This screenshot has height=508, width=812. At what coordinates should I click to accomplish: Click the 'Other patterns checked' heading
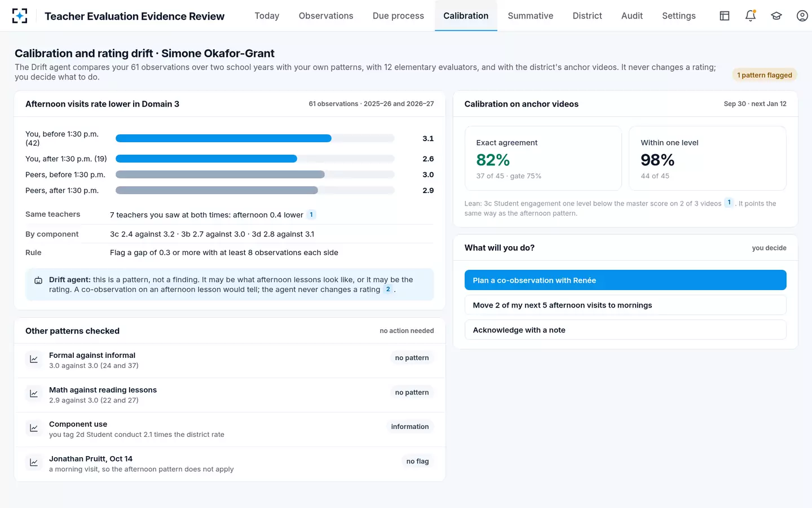coord(72,331)
